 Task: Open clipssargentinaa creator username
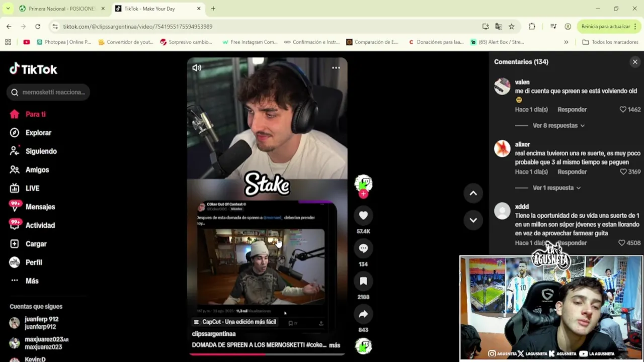(213, 334)
